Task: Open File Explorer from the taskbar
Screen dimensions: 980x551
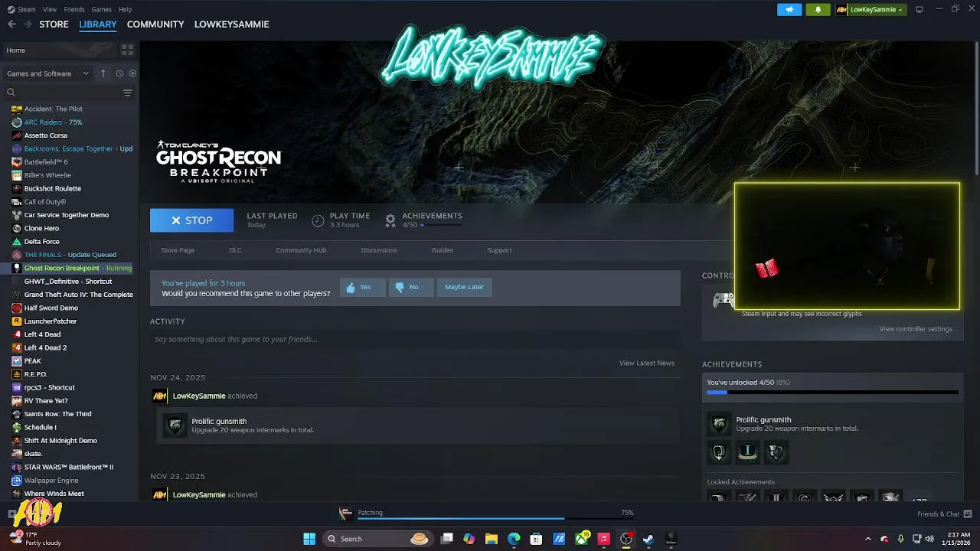Action: pyautogui.click(x=492, y=539)
